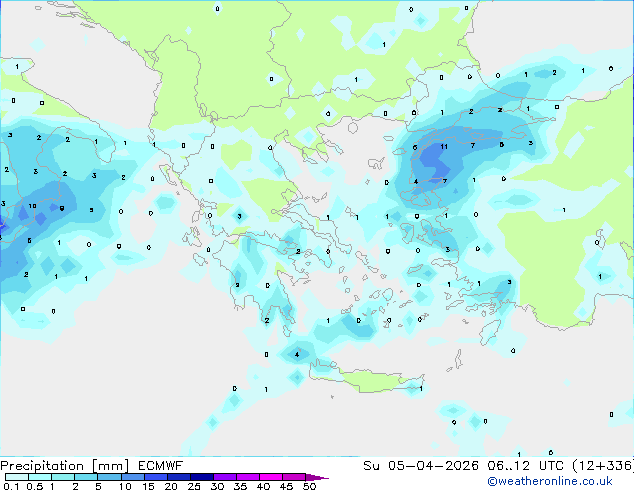
Task: Select the 30–35 mm purple legend swatch
Action: tap(225, 477)
